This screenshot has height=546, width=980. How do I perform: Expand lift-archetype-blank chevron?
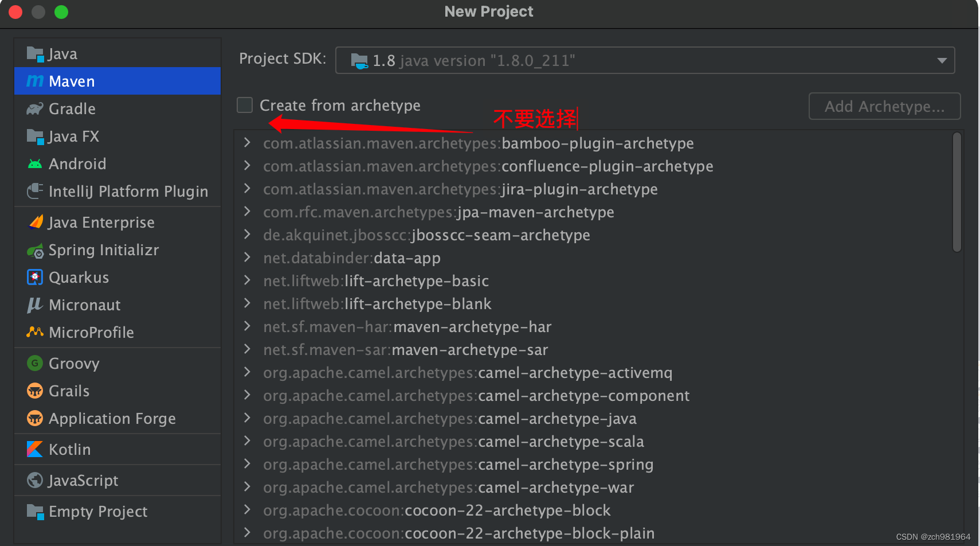pyautogui.click(x=247, y=303)
